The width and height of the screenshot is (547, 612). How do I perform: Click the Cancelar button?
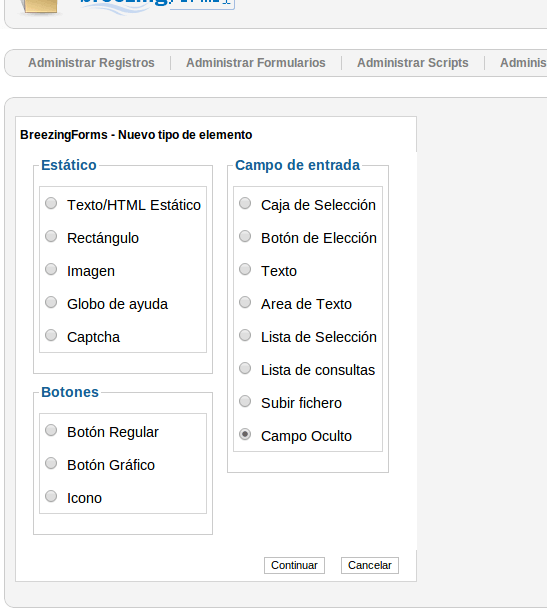[x=370, y=566]
